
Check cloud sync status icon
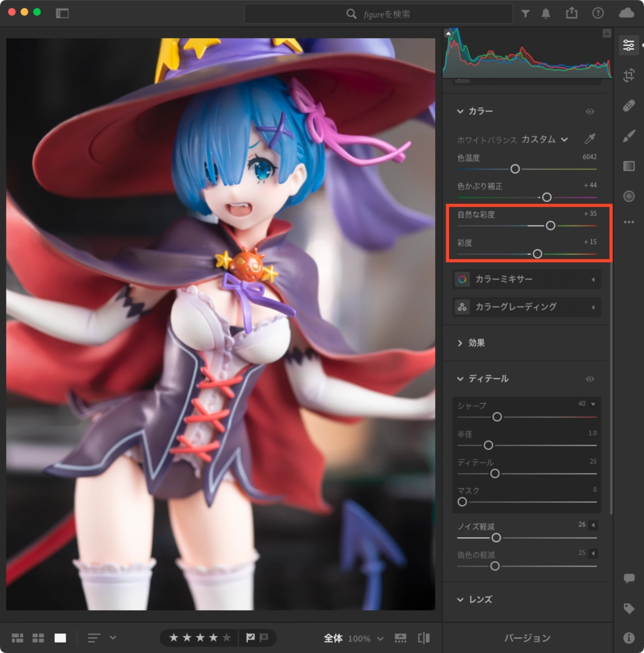(x=626, y=13)
